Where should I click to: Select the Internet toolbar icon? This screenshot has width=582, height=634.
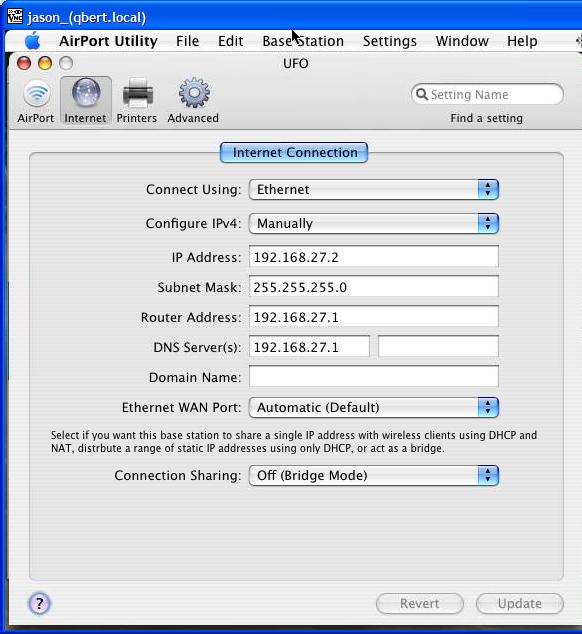coord(85,101)
